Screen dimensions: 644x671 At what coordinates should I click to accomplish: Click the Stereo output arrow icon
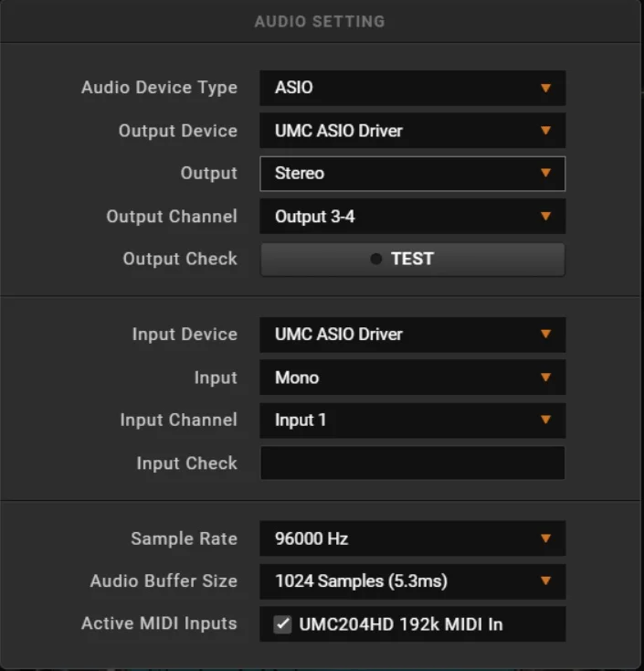click(x=545, y=173)
